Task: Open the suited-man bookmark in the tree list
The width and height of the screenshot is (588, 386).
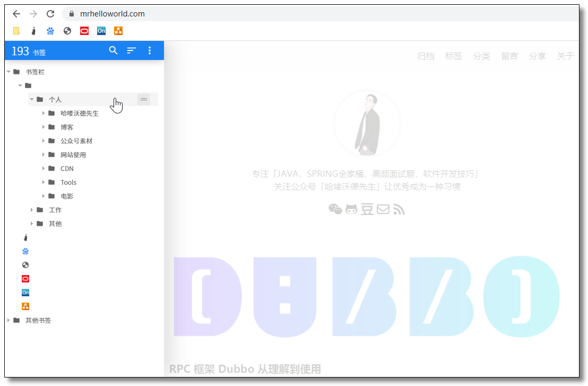Action: (25, 237)
